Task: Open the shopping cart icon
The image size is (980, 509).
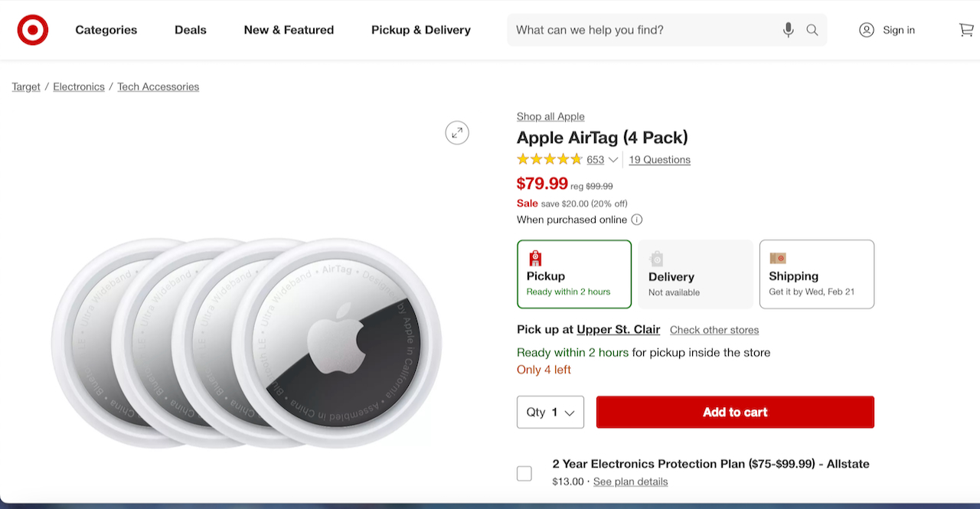Action: (966, 30)
